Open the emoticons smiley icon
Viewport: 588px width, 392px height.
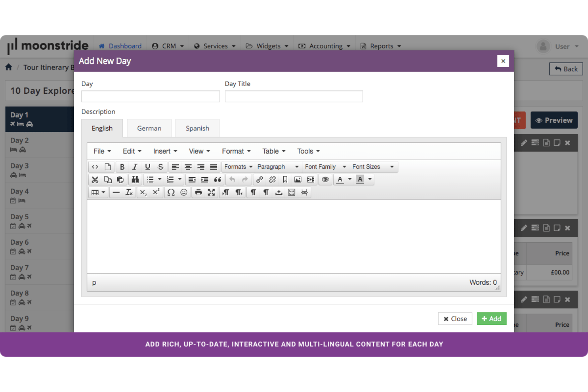pos(184,192)
